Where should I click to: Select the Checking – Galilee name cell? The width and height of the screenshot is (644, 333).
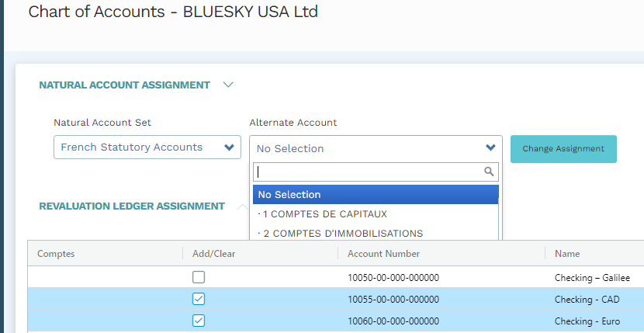click(592, 278)
